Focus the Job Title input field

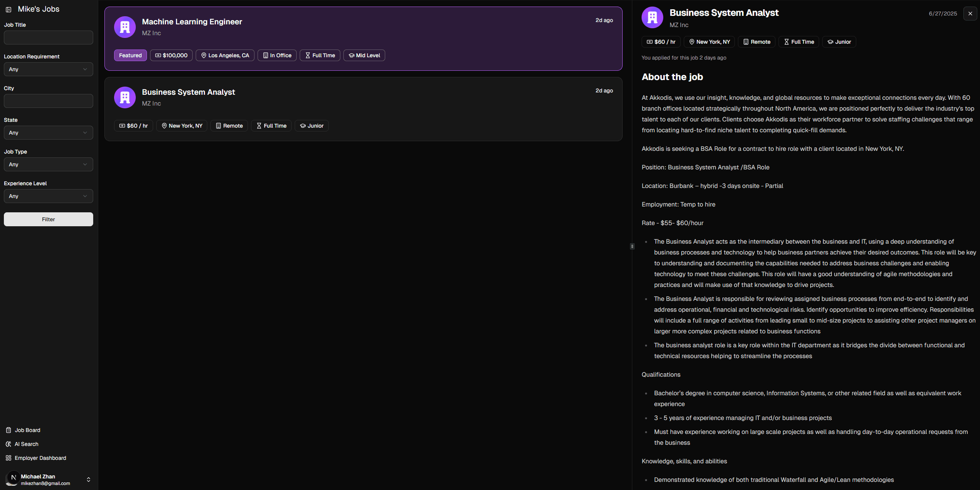pos(48,38)
